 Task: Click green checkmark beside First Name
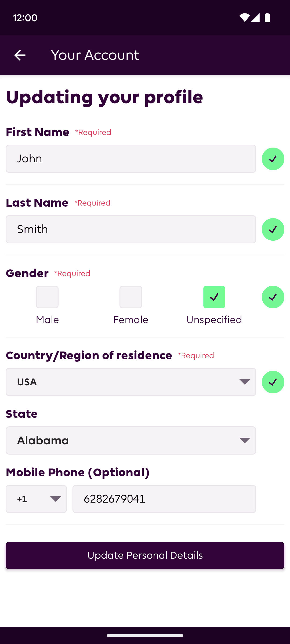click(273, 159)
